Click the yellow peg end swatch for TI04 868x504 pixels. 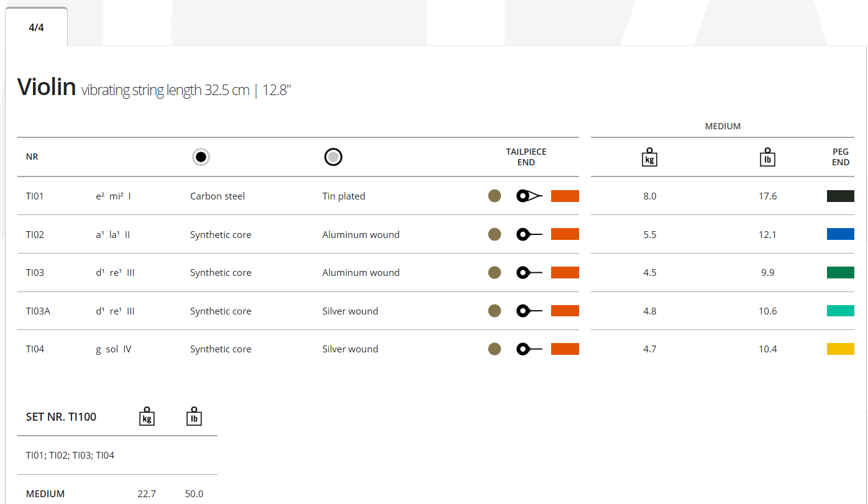(x=840, y=349)
